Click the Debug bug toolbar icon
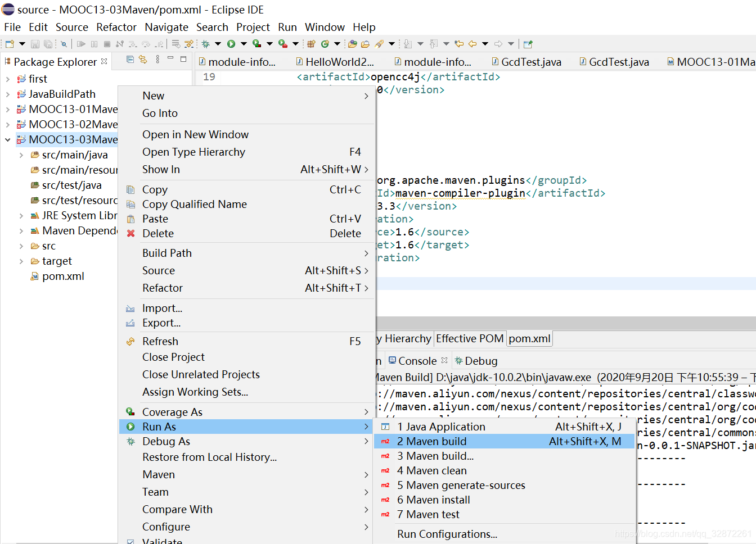The image size is (756, 544). (x=205, y=44)
